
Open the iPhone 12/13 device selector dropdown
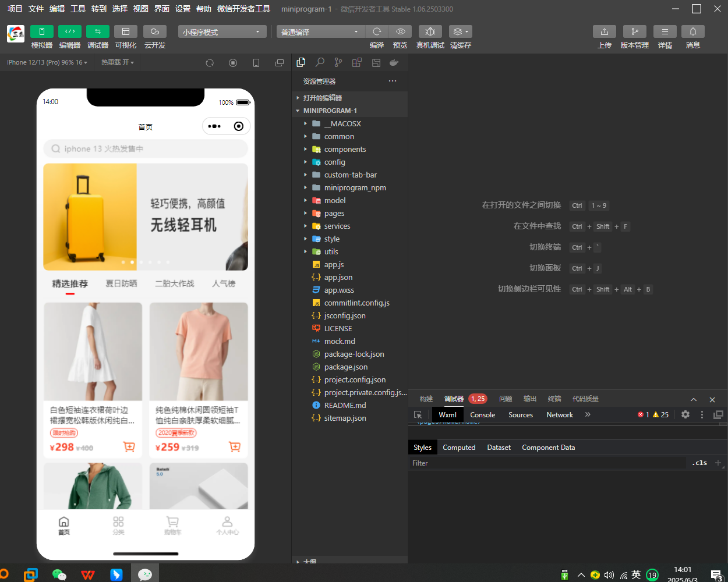pyautogui.click(x=47, y=62)
